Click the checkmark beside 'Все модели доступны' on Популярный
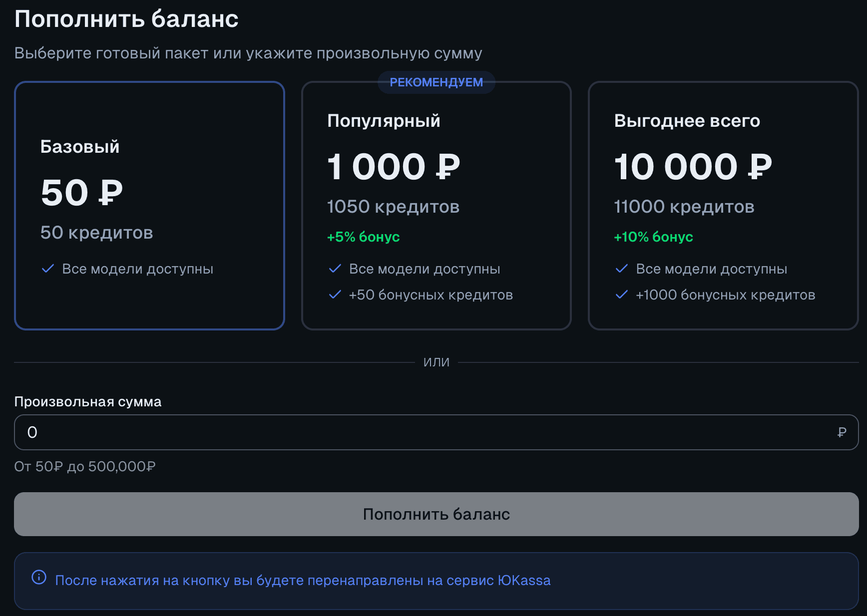This screenshot has height=616, width=867. pos(335,269)
